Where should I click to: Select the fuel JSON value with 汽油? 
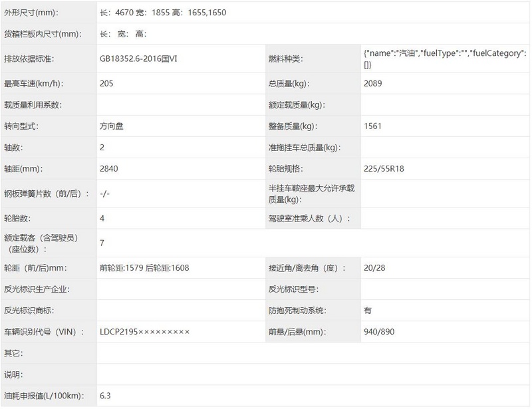click(x=445, y=59)
